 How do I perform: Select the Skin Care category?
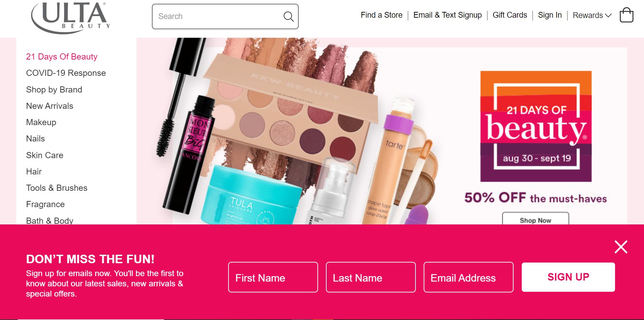(45, 155)
